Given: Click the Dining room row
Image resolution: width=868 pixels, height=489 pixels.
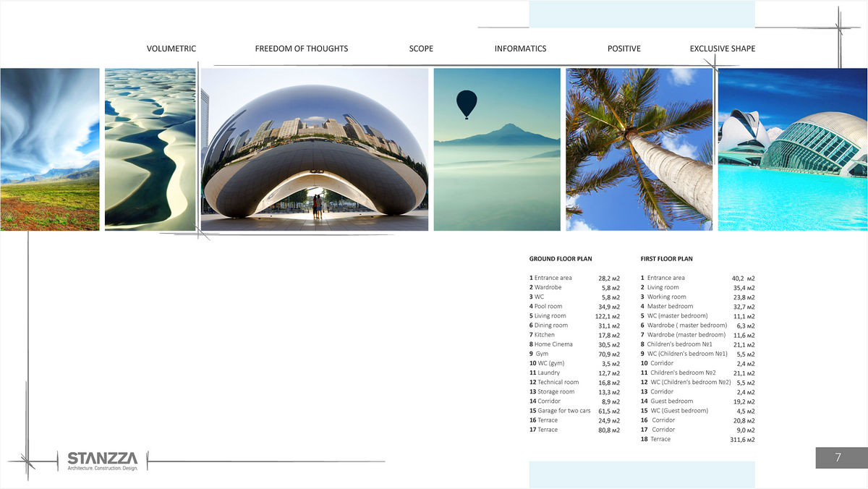Looking at the screenshot, I should (574, 326).
